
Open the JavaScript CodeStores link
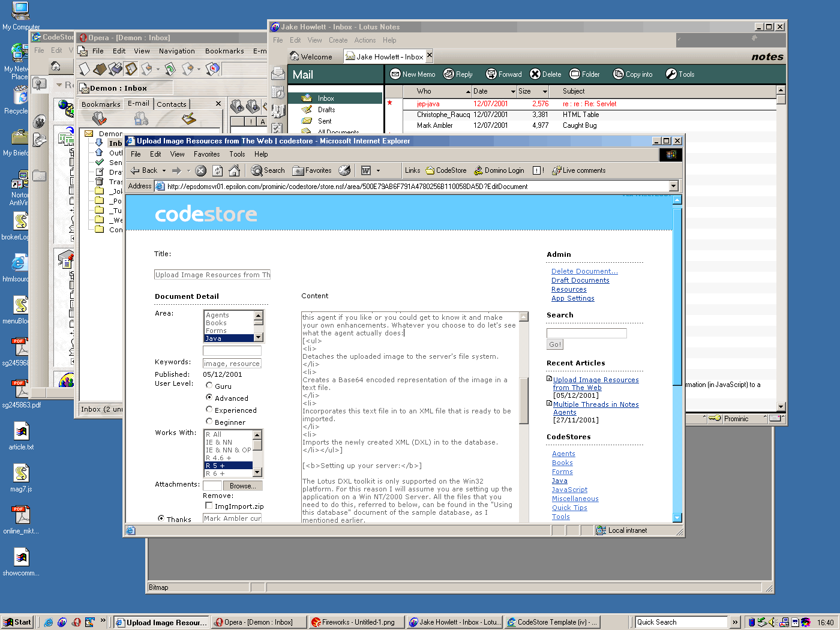coord(569,490)
